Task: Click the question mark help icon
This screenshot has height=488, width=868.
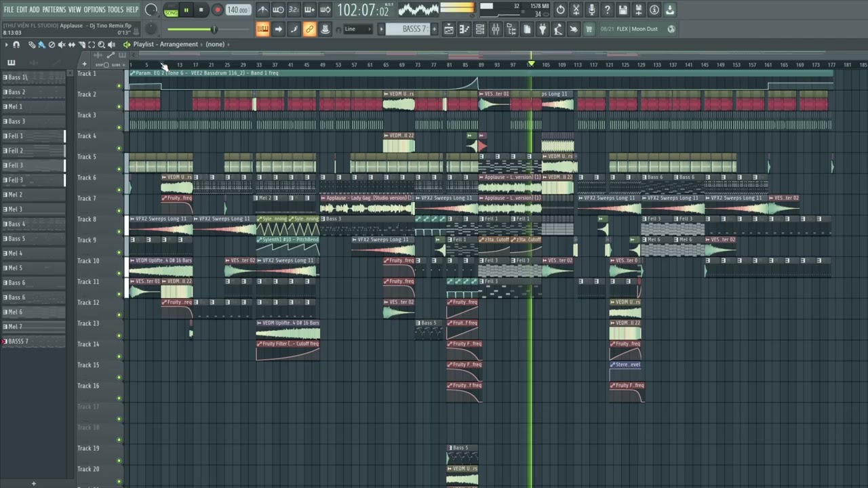Action: 607,9
